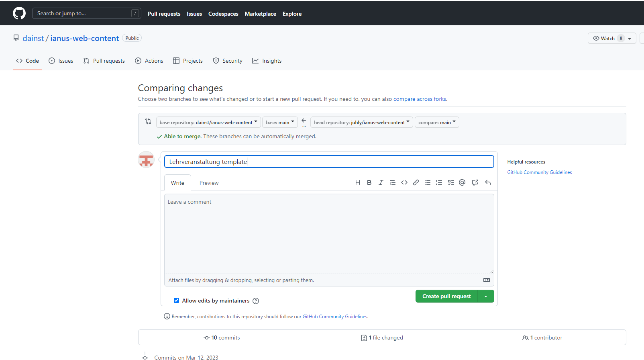This screenshot has height=360, width=644.
Task: Open the Projects tab
Action: [x=188, y=61]
